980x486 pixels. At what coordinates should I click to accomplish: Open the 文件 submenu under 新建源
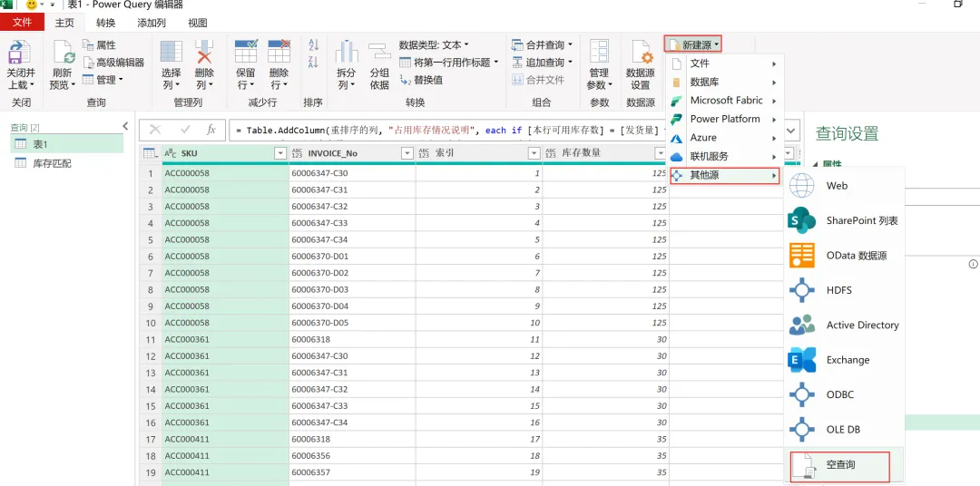(724, 63)
